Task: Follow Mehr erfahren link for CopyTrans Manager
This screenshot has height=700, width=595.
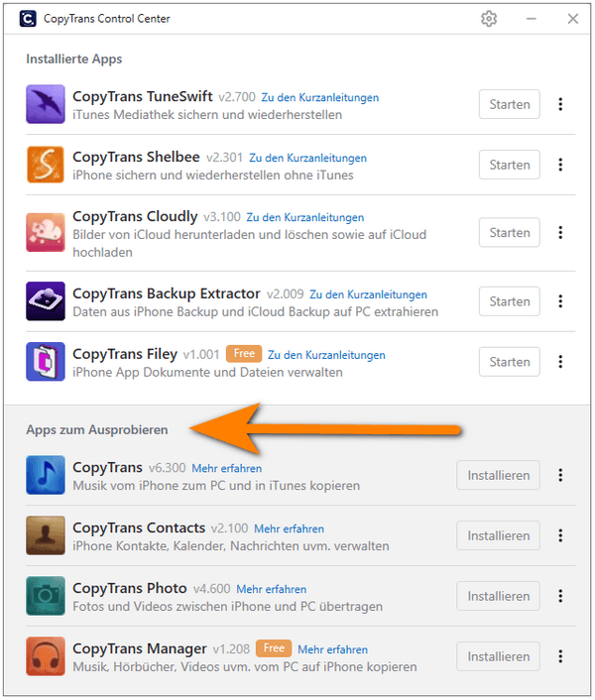Action: tap(333, 649)
